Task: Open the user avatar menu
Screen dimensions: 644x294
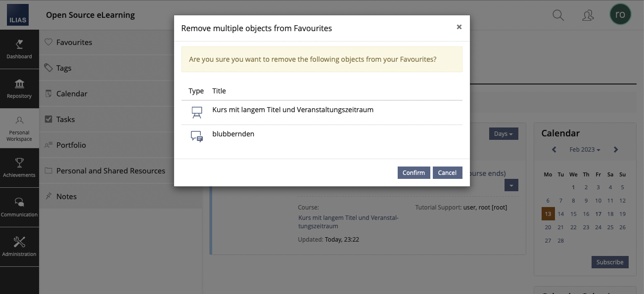Action: tap(620, 15)
